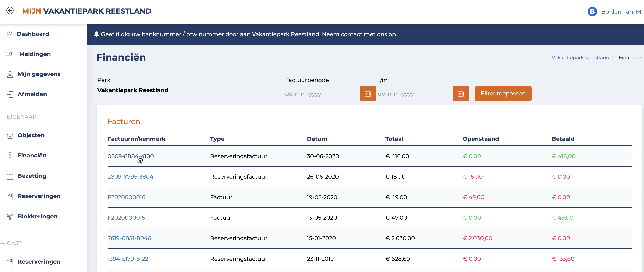The image size is (644, 272).
Task: Click the Facturen section heading
Action: [x=124, y=121]
